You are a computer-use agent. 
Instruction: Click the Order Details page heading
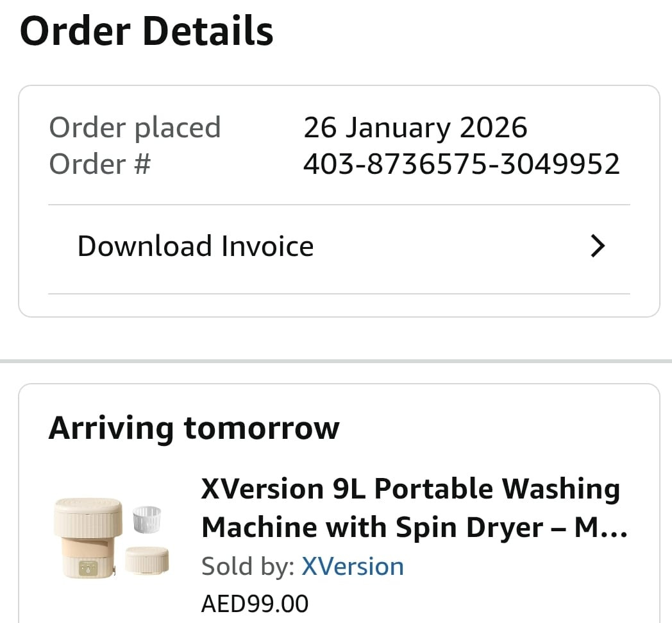pos(147,31)
